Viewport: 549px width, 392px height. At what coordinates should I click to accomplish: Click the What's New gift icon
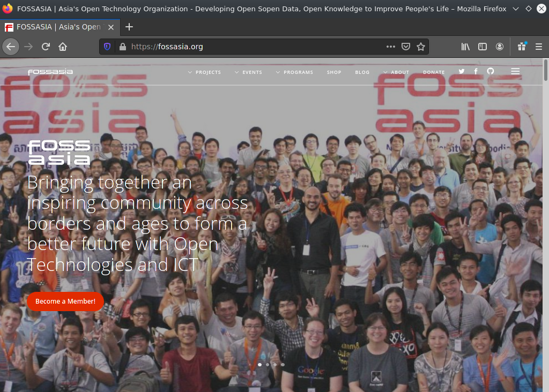click(x=521, y=47)
